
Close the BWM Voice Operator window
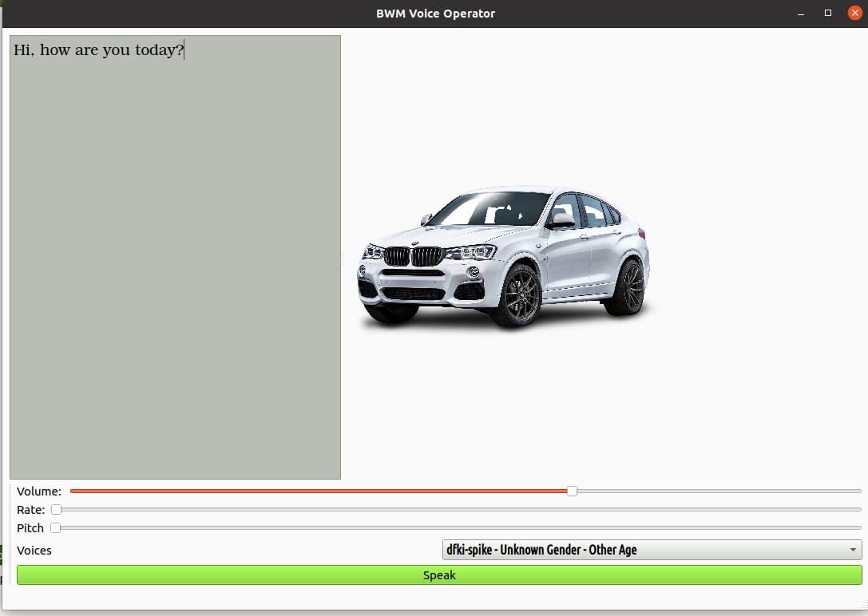854,13
